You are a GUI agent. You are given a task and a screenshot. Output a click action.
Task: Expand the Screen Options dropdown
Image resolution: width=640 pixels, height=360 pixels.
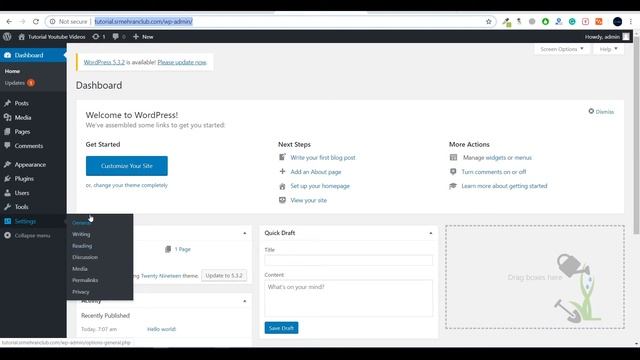[562, 49]
